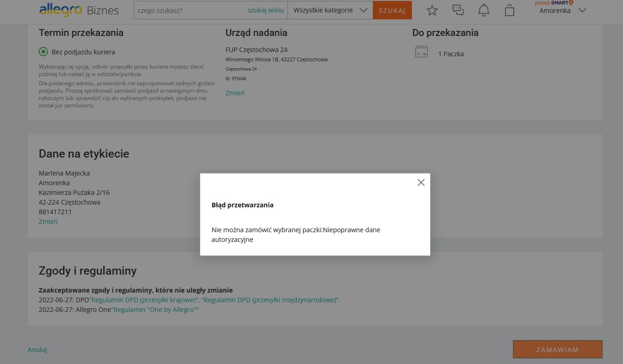Screen dimensions: 623x364
Task: Click the parcel box icon beside 1 Paczka
Action: coord(421,52)
